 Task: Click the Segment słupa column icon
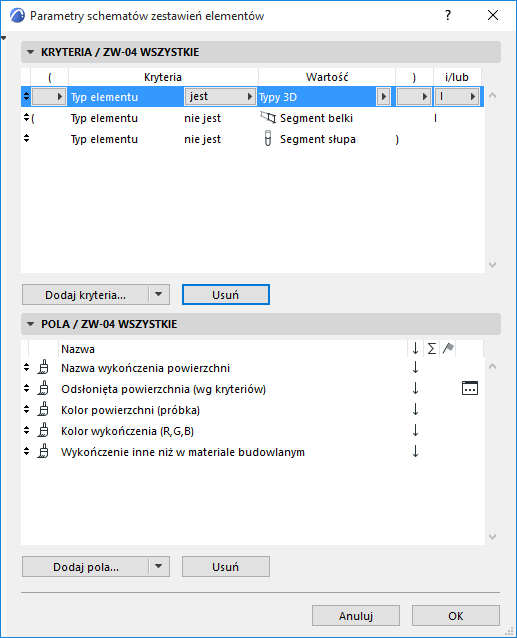pos(268,139)
